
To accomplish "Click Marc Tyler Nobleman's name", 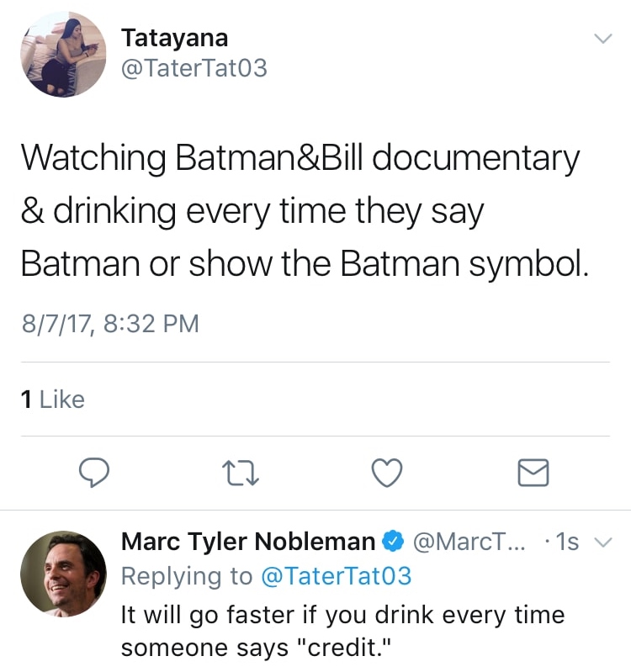I will tap(248, 542).
